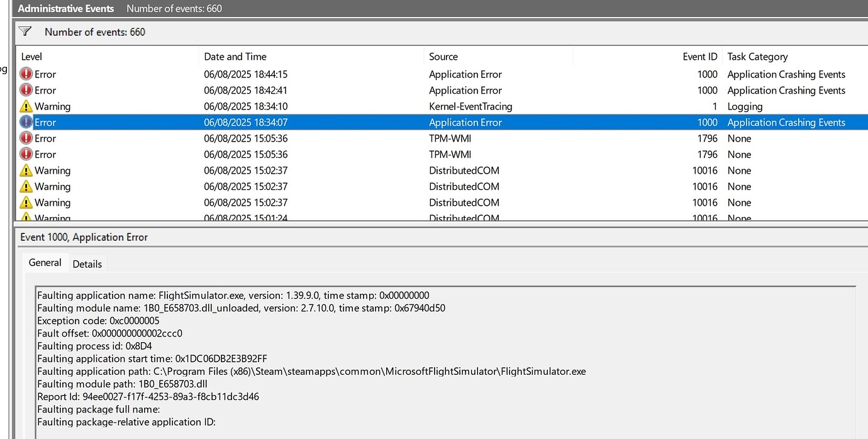Switch to the Details tab
The height and width of the screenshot is (439, 868).
(87, 264)
